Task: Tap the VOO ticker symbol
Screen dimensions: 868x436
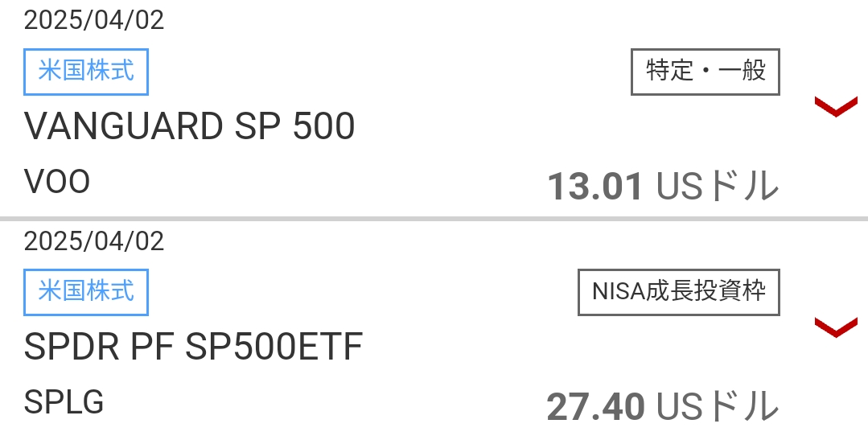Action: pos(57,183)
